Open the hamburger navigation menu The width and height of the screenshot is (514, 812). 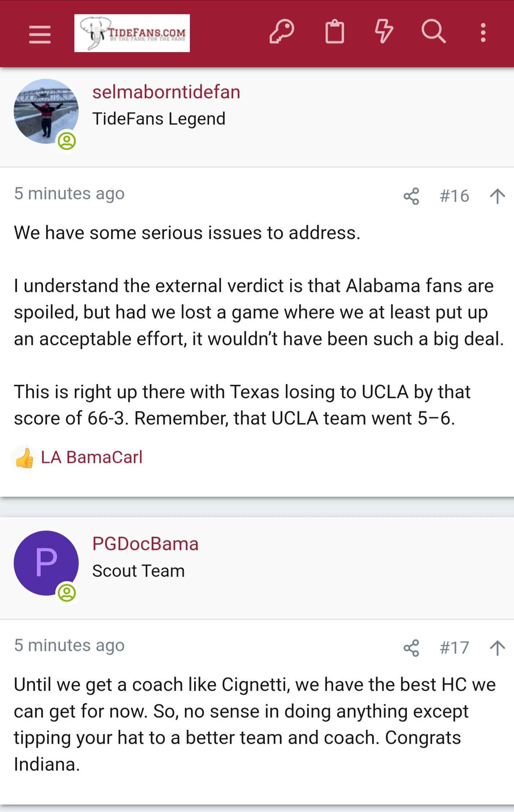tap(40, 34)
